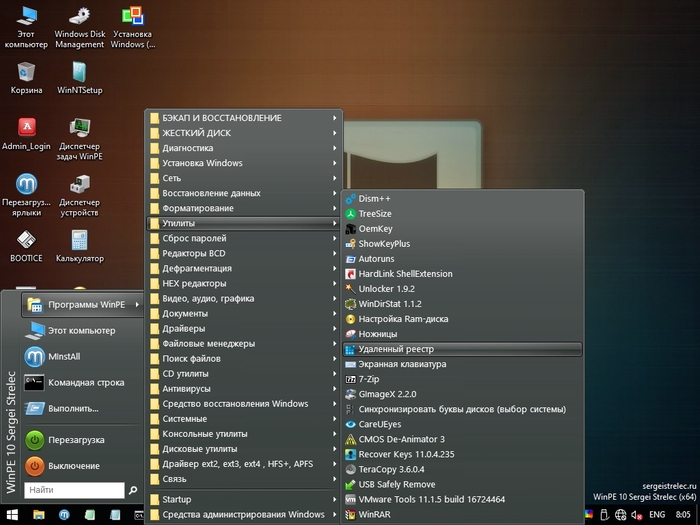Launch the Autoruns entry

click(x=462, y=259)
